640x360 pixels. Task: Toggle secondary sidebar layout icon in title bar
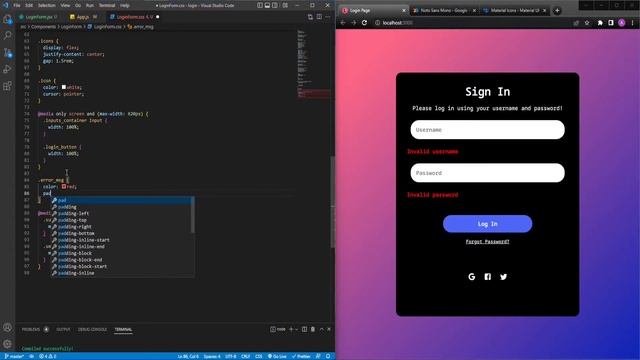click(275, 5)
